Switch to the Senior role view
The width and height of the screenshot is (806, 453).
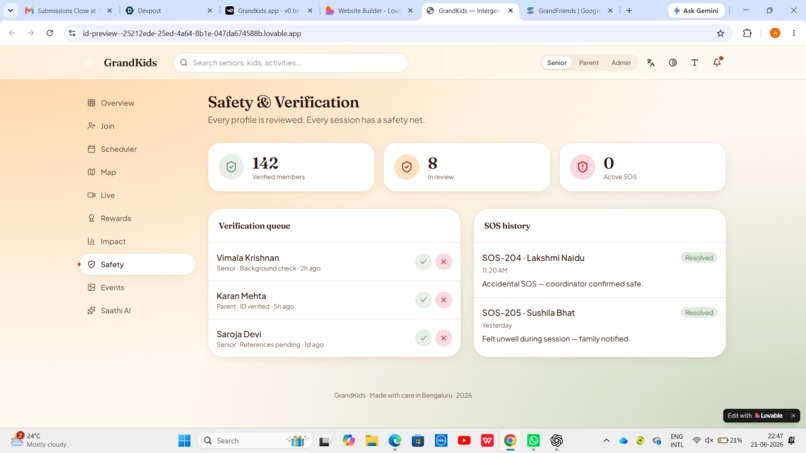point(557,63)
